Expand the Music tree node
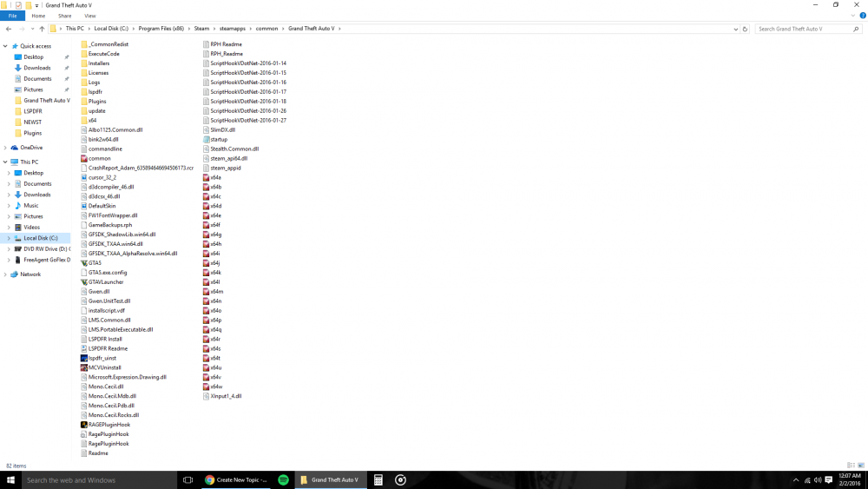Viewport: 868px width, 489px height. click(9, 206)
